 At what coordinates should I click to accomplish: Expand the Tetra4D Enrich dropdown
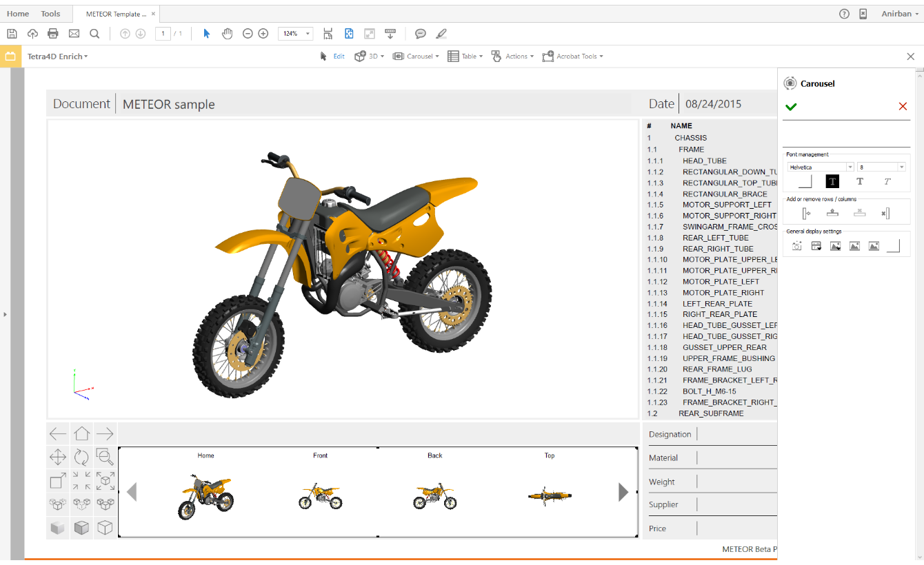[x=57, y=56]
